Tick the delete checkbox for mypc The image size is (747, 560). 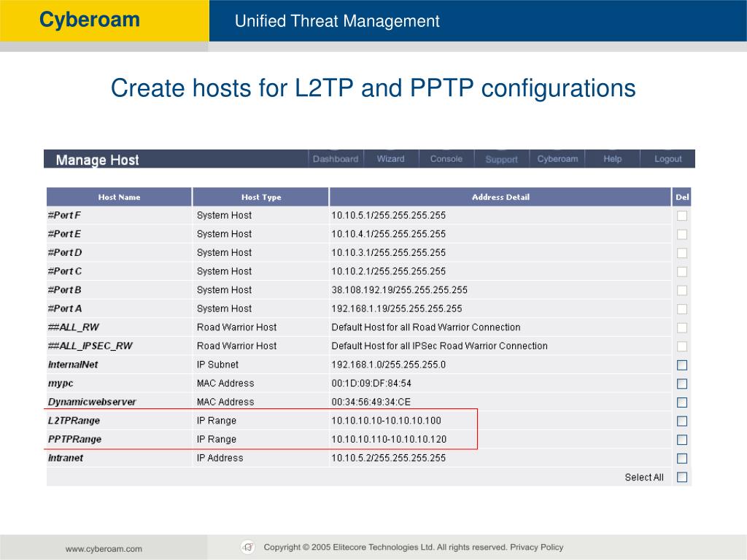[682, 384]
